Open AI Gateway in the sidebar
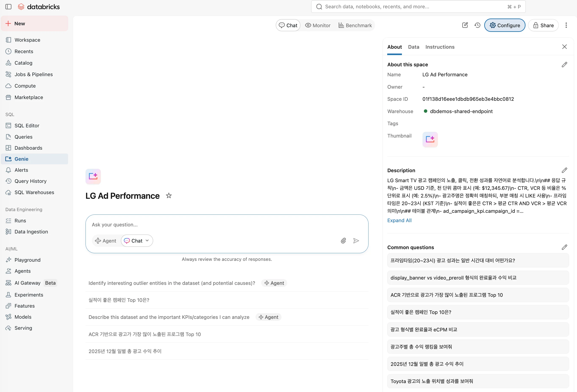 [34, 283]
